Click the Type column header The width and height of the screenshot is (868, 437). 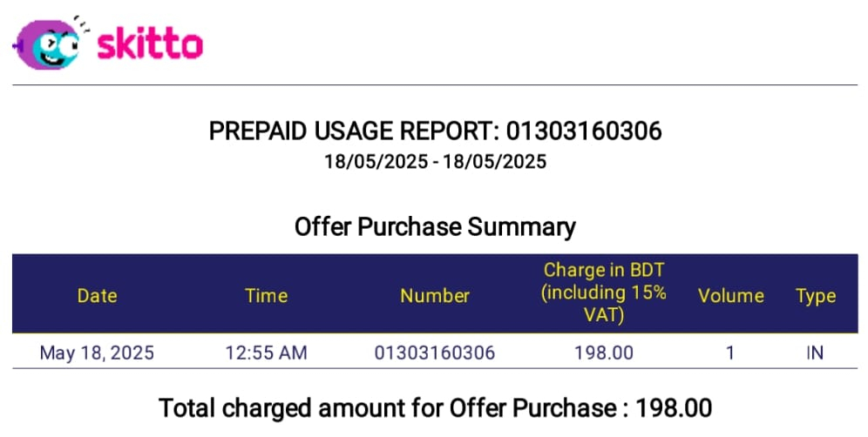(816, 296)
